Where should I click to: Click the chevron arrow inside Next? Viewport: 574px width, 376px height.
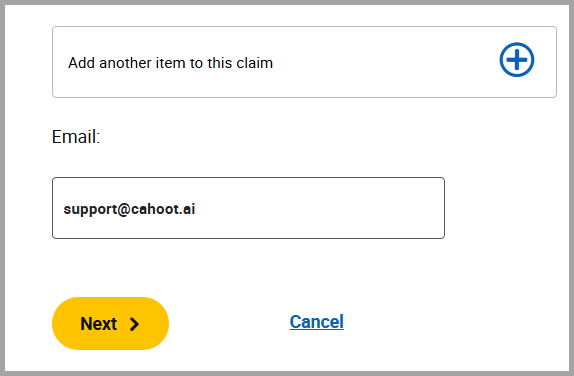click(134, 324)
